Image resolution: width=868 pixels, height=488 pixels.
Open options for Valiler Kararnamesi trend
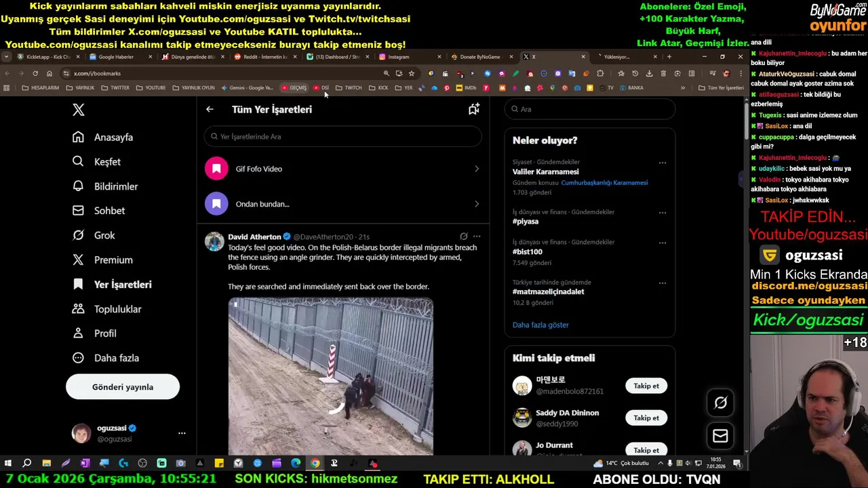pos(663,163)
